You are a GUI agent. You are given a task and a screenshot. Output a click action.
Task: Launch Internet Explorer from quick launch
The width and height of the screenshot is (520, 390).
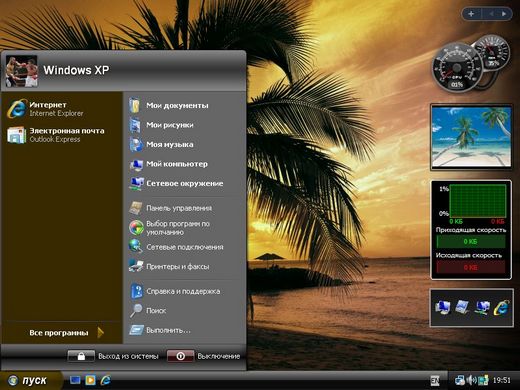click(x=106, y=380)
